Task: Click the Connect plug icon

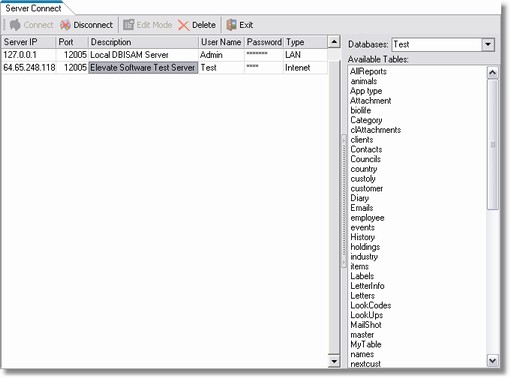Action: coord(15,25)
